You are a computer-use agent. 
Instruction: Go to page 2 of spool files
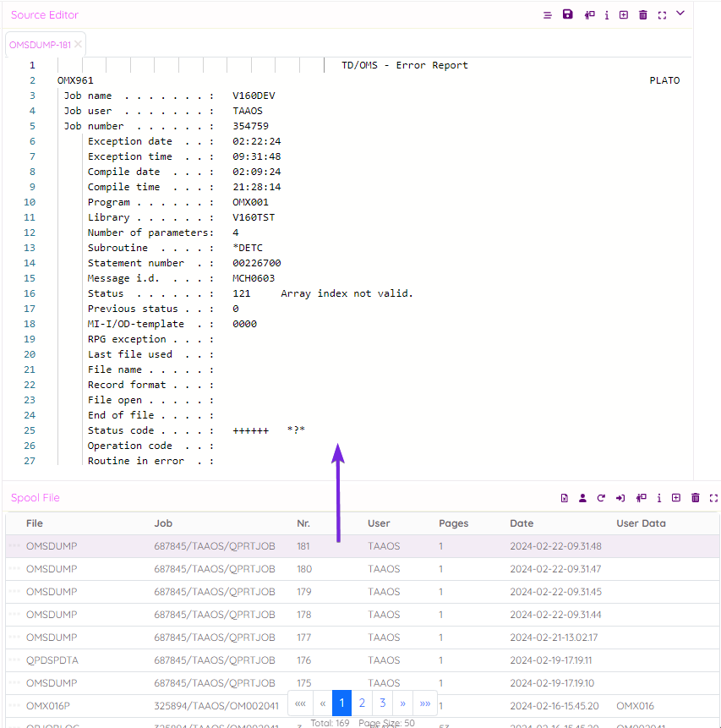point(362,703)
